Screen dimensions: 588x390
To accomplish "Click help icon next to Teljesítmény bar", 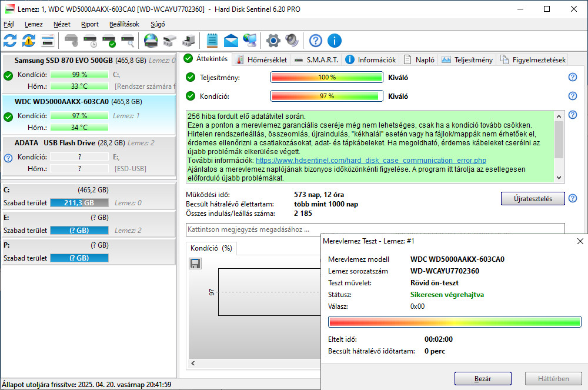I will tap(573, 77).
